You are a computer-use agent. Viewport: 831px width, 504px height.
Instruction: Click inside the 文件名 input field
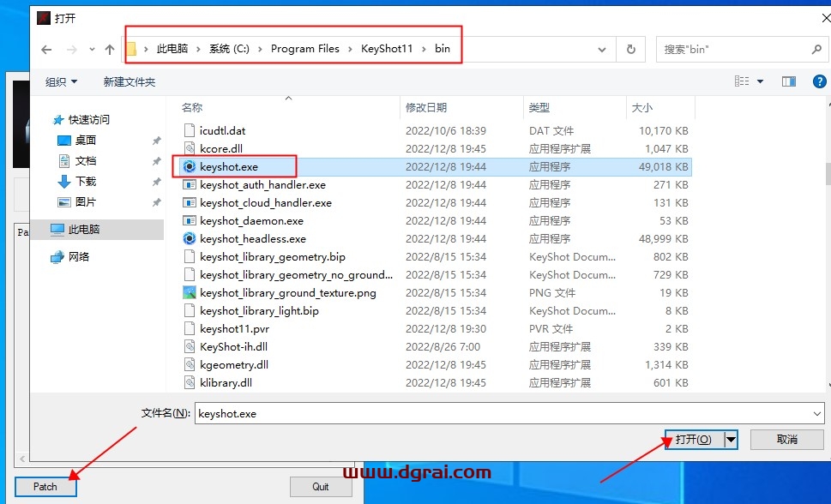(429, 413)
